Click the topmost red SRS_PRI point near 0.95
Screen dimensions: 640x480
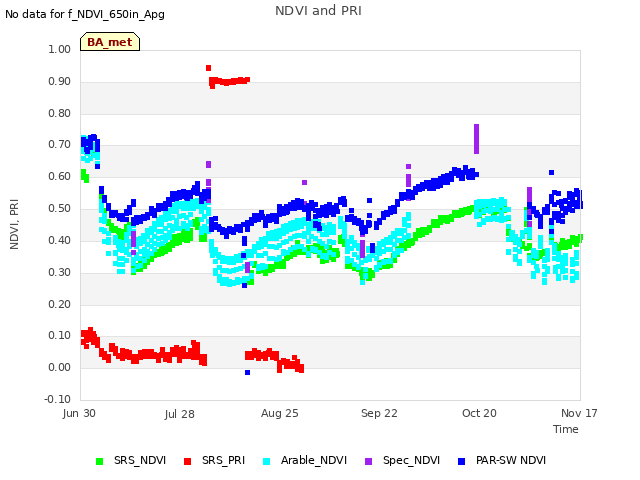[209, 68]
